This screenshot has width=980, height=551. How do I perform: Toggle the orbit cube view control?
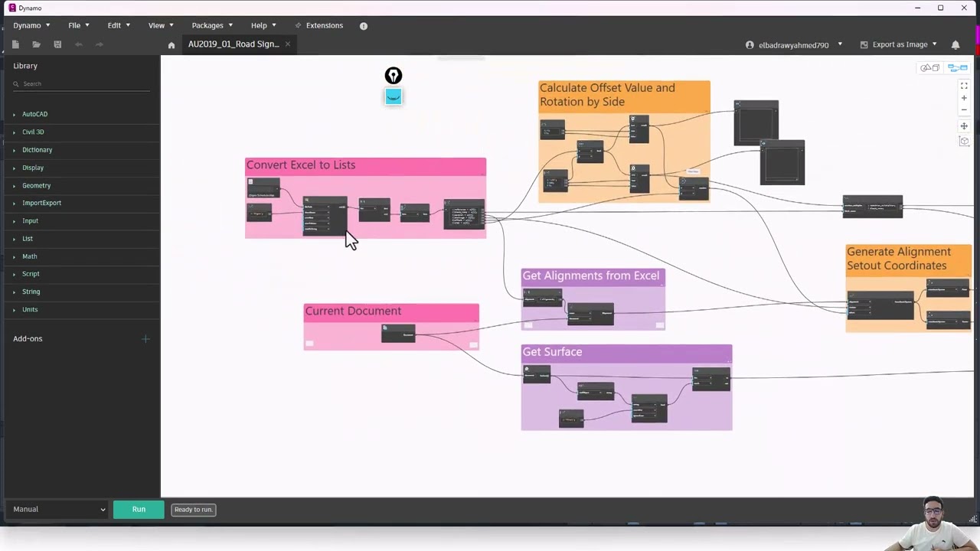coord(964,141)
